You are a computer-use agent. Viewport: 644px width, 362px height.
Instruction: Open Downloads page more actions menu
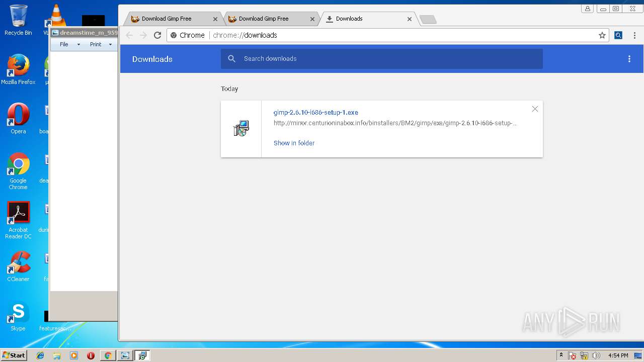click(629, 59)
